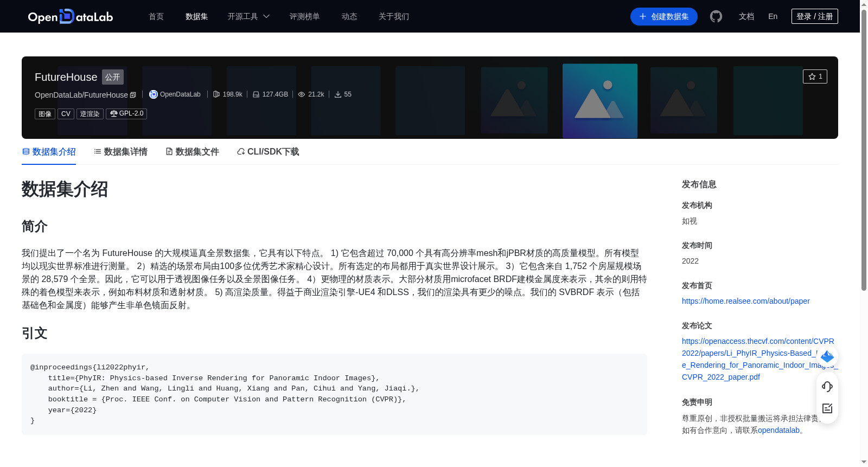
Task: Click the FutureHouse dataset title
Action: (x=66, y=77)
